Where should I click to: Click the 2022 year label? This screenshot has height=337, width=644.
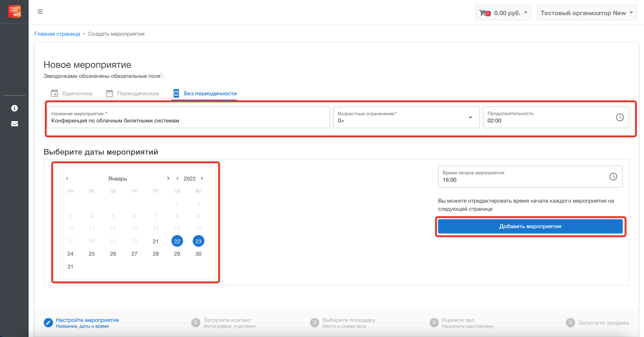[189, 179]
